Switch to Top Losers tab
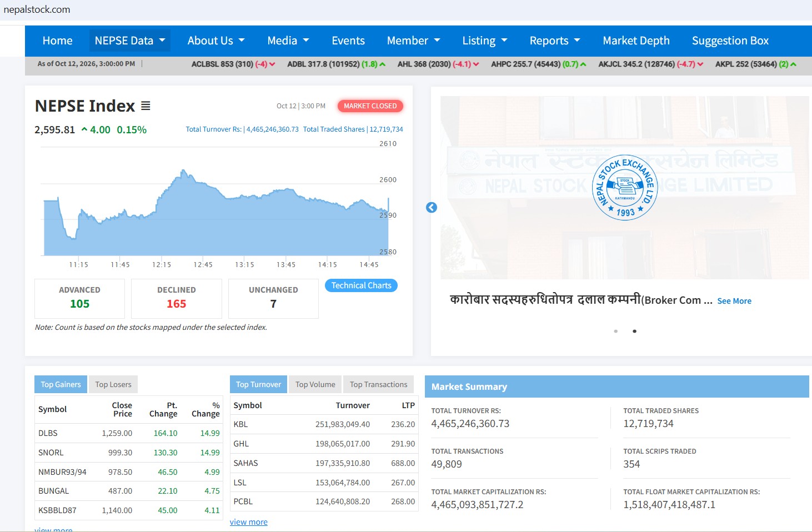Viewport: 812px width, 532px height. click(x=113, y=384)
